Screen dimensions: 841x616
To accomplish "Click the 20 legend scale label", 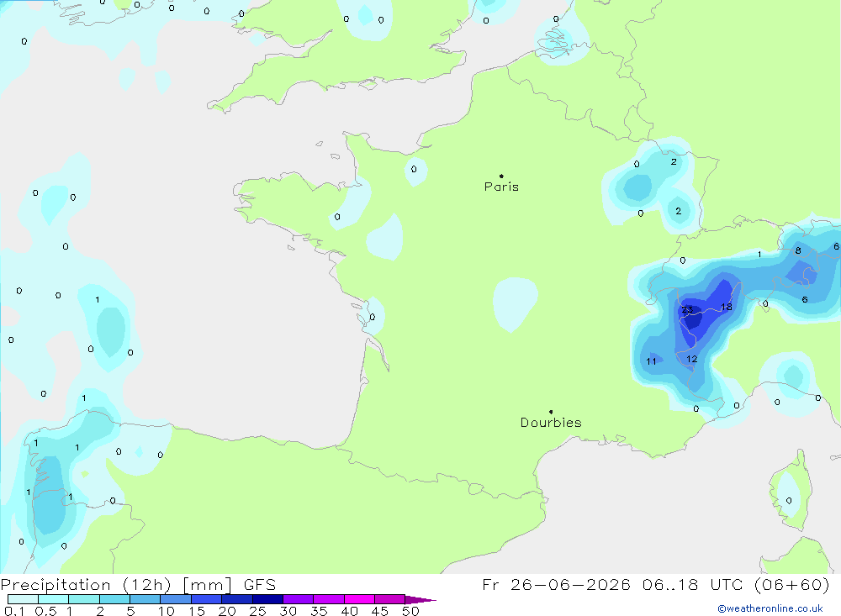I will pyautogui.click(x=227, y=611).
